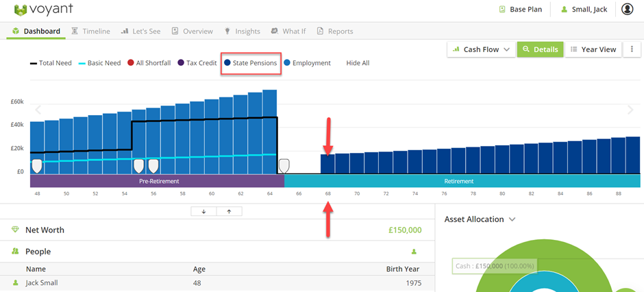The height and width of the screenshot is (292, 644).
Task: Open the Timeline tab
Action: click(x=90, y=32)
